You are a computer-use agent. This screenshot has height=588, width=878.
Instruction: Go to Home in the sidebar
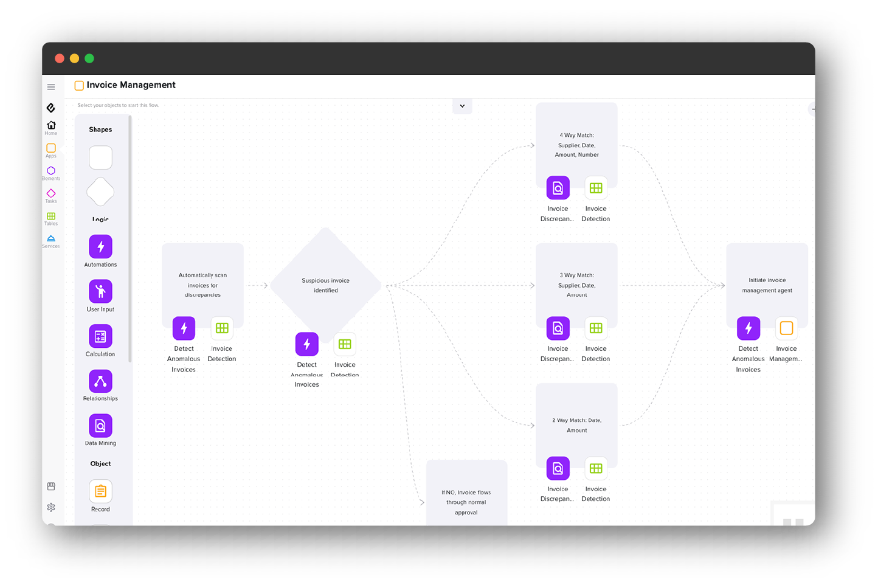pos(51,128)
